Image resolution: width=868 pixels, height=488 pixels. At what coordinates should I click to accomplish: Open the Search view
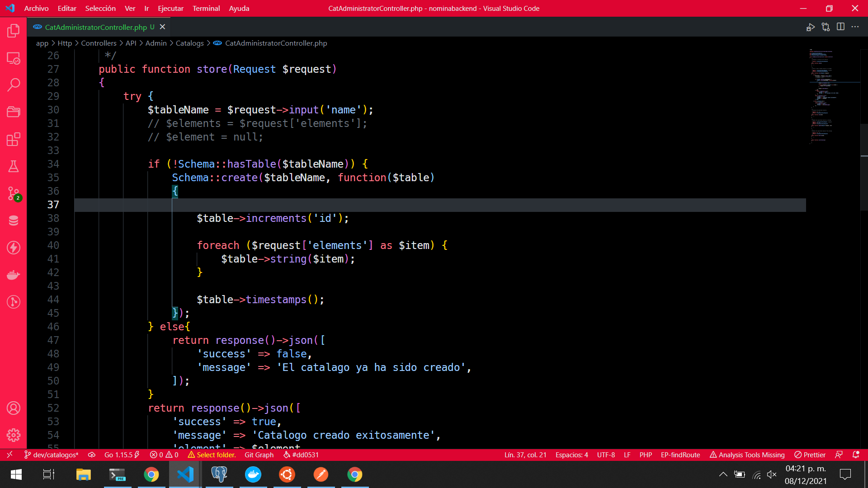click(14, 85)
